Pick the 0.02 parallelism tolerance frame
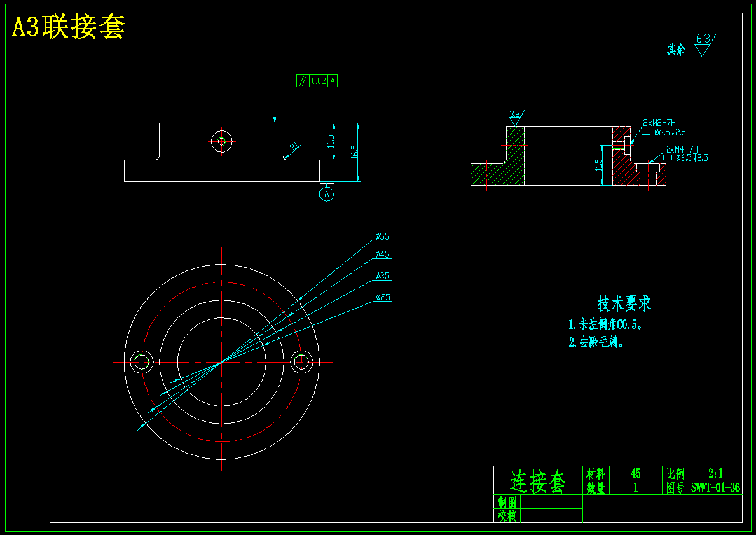The width and height of the screenshot is (756, 535). (318, 81)
